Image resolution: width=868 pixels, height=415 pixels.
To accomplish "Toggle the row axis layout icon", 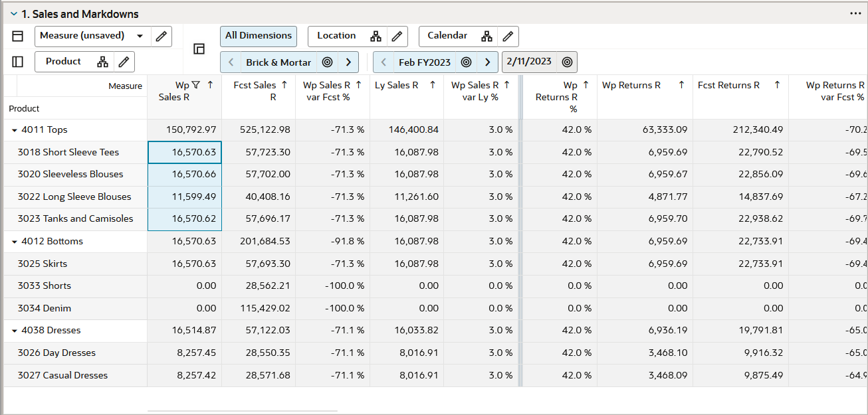I will [x=18, y=62].
